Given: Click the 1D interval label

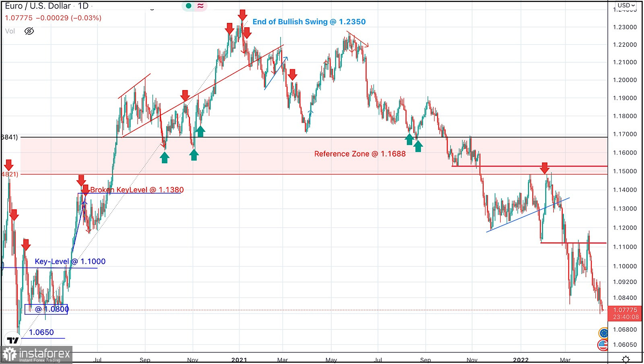Looking at the screenshot, I should pyautogui.click(x=83, y=6).
